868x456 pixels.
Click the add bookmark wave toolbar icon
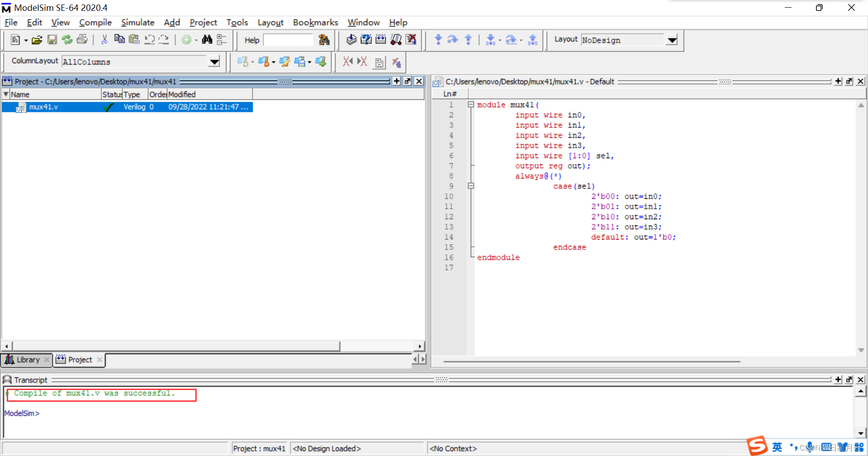243,61
